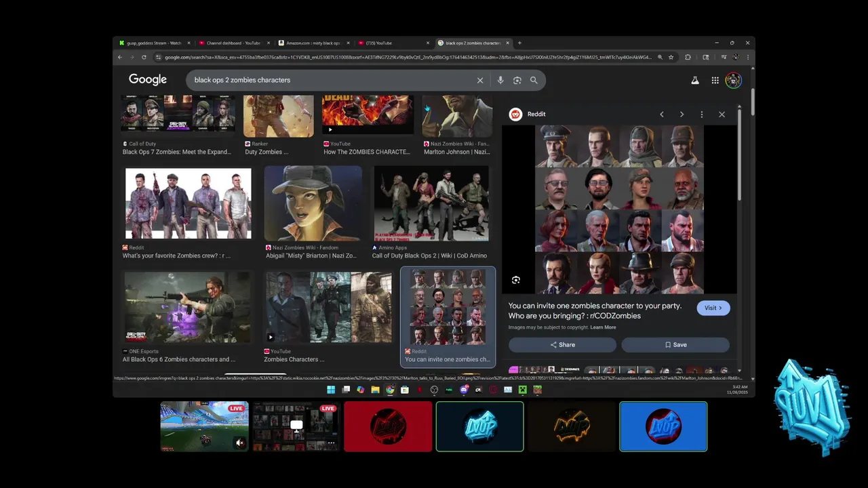Select the character grid Reddit image result
Viewport: 868px width, 488px height.
[x=448, y=307]
